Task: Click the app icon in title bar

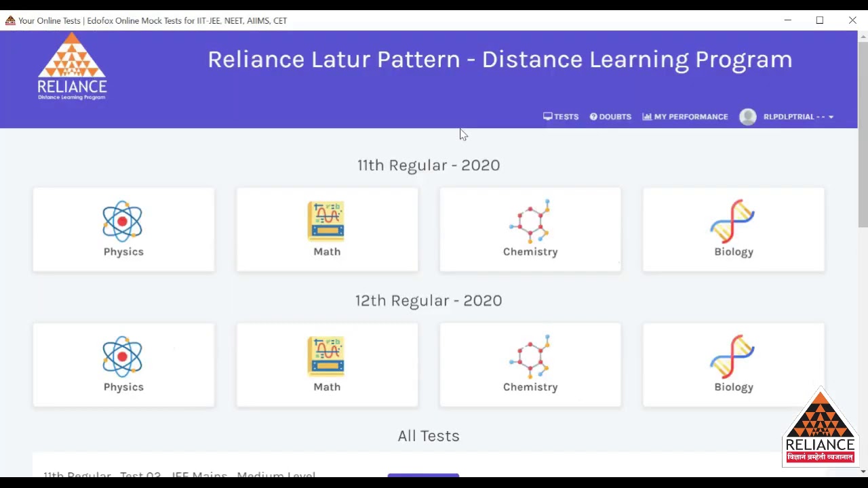Action: coord(10,20)
